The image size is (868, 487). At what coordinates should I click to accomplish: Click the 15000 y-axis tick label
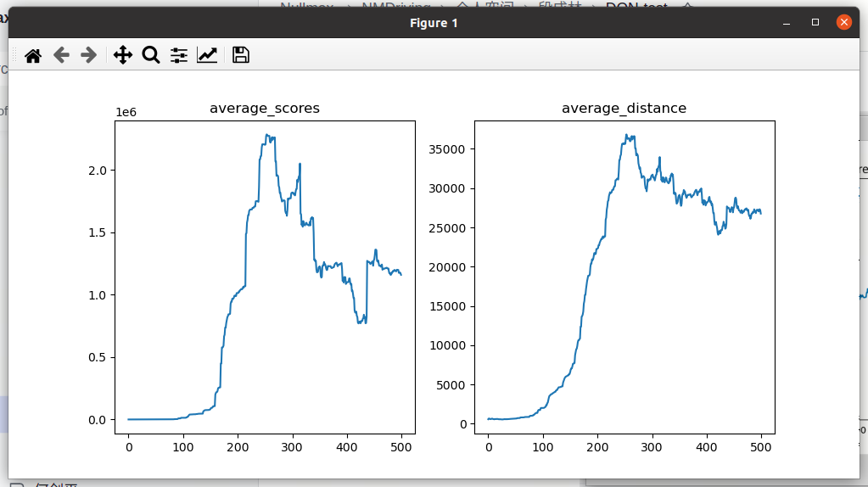pos(447,306)
